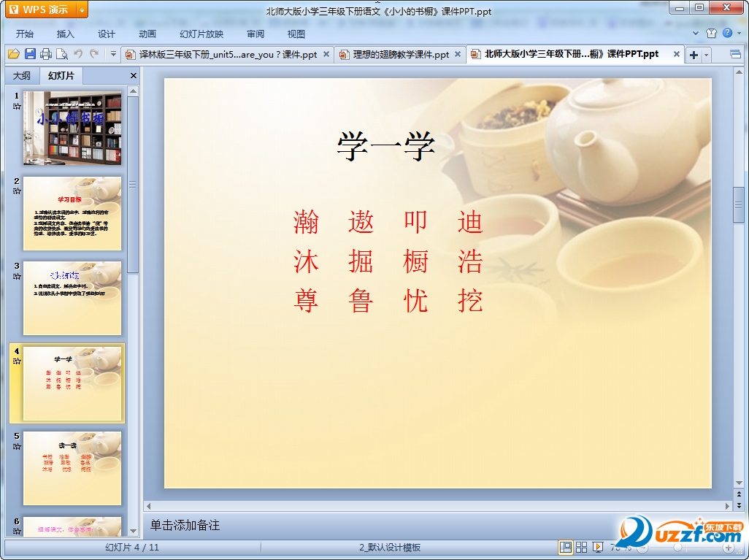Click the red 瀚 character on slide

click(x=306, y=222)
